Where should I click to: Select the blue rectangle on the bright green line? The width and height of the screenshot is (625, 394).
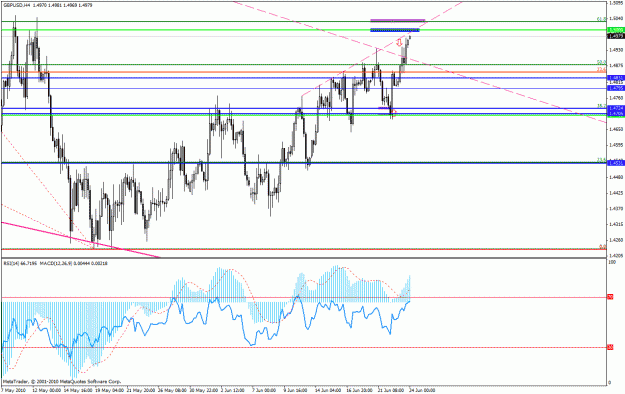(395, 30)
